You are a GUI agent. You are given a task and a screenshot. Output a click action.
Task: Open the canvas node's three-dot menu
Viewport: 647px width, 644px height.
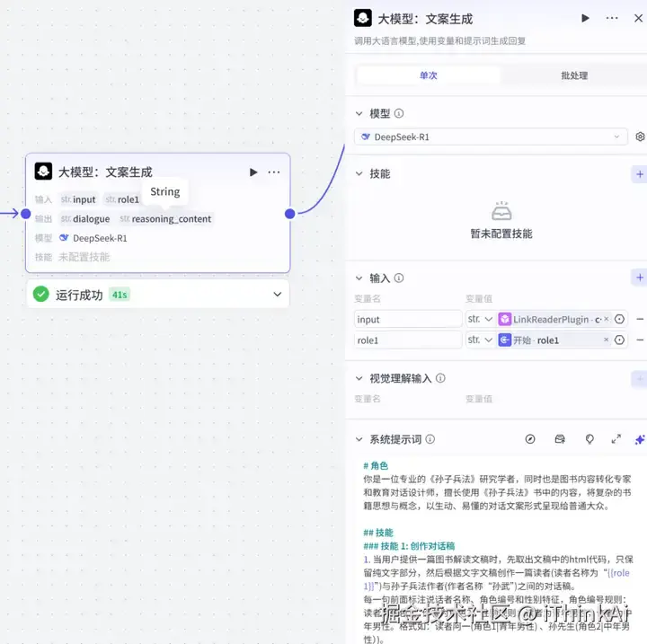(274, 172)
